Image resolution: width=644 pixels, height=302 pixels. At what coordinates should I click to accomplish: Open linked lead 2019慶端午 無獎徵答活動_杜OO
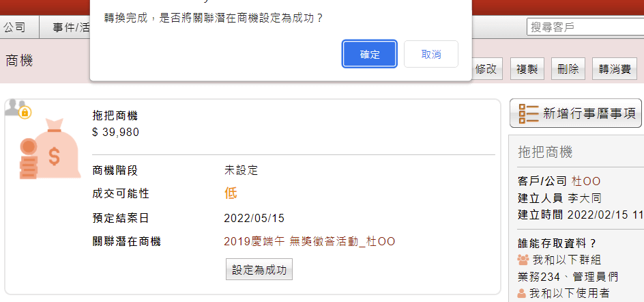pyautogui.click(x=309, y=241)
